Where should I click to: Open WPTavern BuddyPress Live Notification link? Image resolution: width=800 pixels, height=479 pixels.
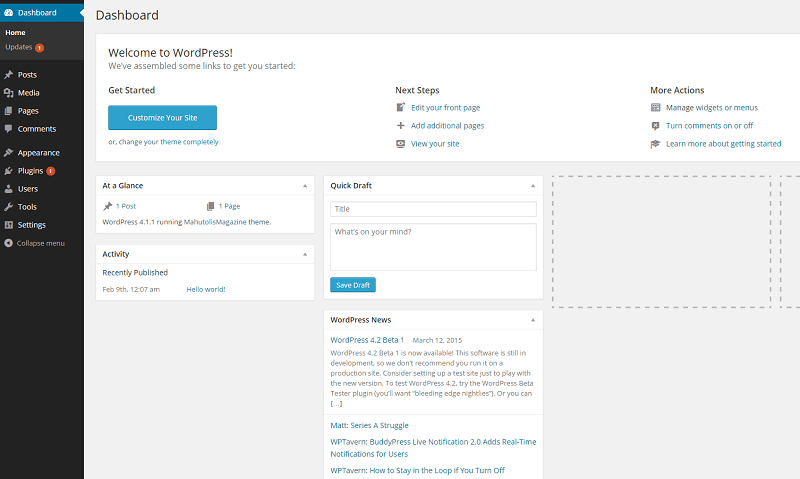pos(433,448)
